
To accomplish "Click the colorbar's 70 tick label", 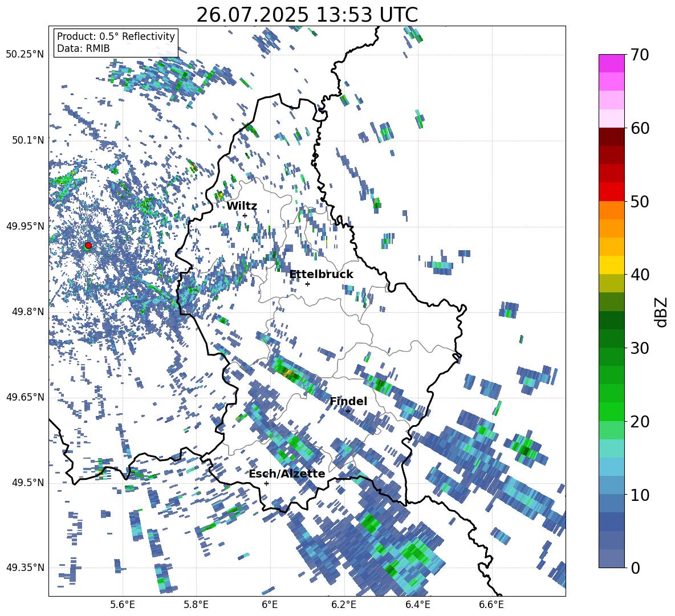I will pyautogui.click(x=639, y=55).
